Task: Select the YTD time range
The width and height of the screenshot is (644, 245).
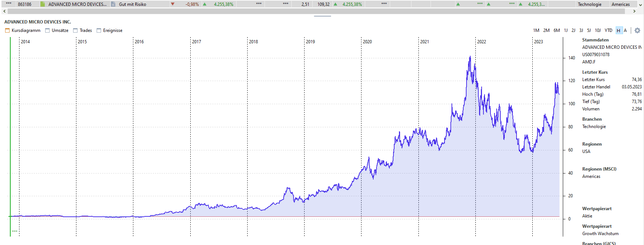Action: [609, 30]
